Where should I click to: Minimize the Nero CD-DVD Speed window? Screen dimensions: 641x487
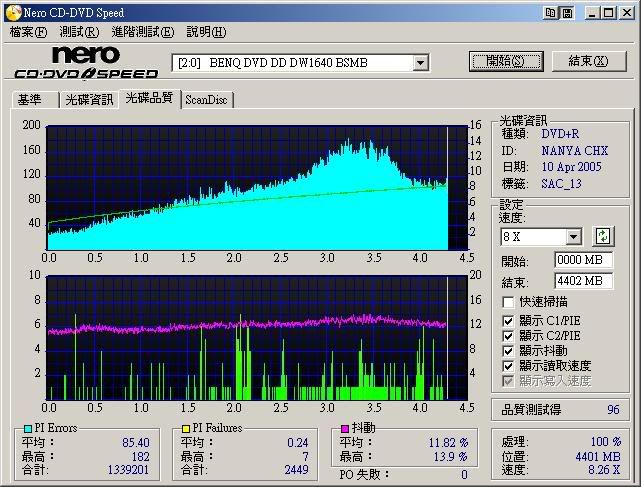pyautogui.click(x=592, y=13)
